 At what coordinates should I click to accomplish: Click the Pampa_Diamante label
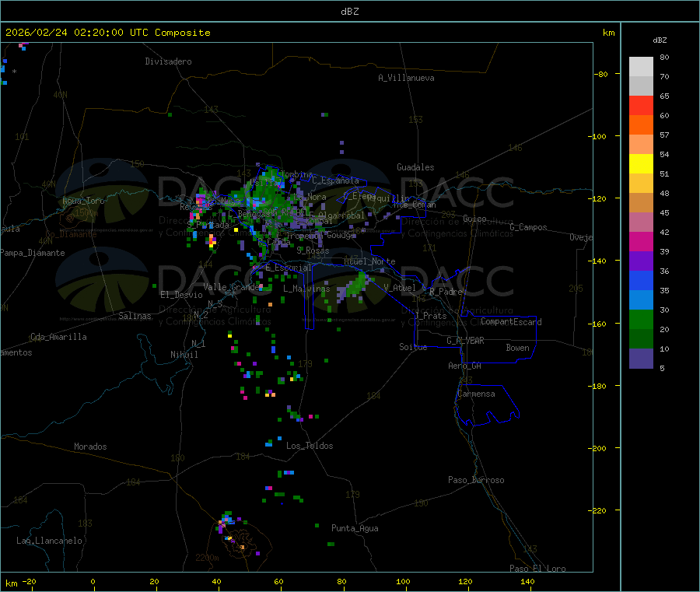click(x=33, y=253)
